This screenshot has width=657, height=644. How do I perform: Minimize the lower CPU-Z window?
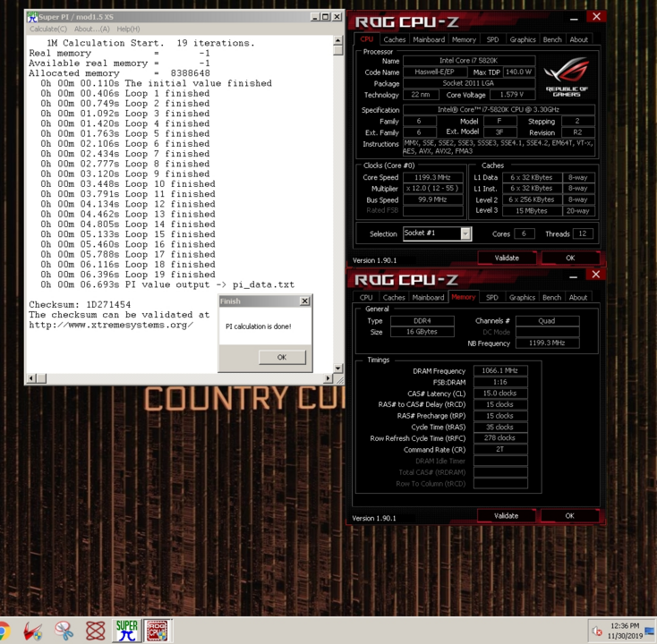[x=573, y=277]
